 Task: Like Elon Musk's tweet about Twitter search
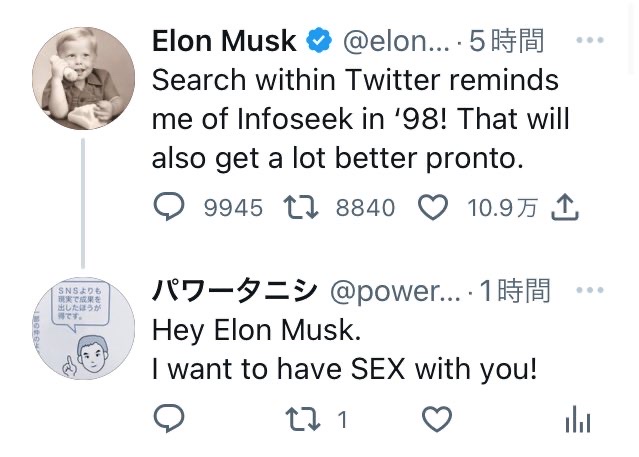431,207
